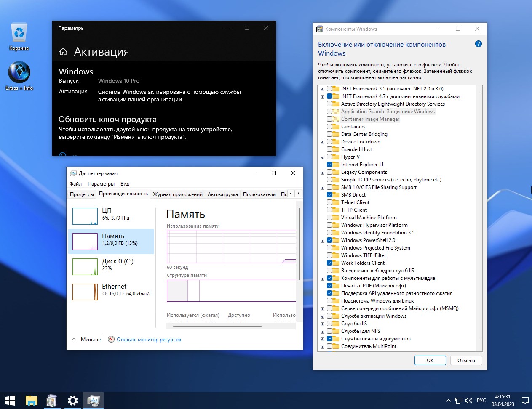Open the Extras + Info desktop icon

[x=19, y=73]
